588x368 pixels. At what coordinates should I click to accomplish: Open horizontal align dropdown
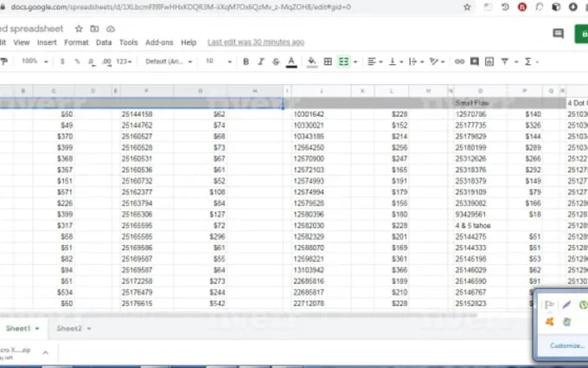click(374, 61)
